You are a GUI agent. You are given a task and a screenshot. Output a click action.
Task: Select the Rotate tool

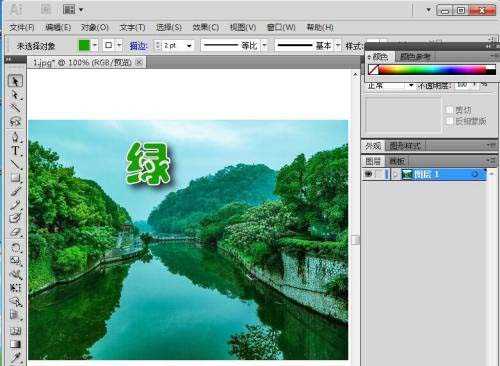click(15, 247)
